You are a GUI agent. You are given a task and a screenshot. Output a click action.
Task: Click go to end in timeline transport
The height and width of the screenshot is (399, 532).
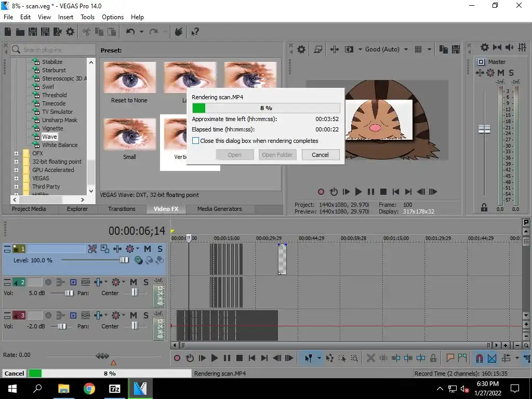coord(264,358)
